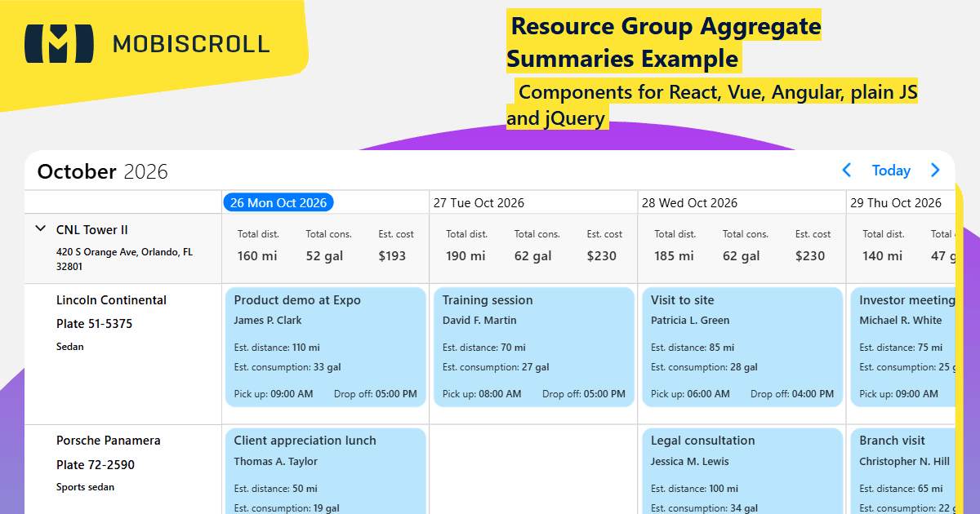
Task: Collapse the CNL Tower II group
Action: [x=41, y=229]
